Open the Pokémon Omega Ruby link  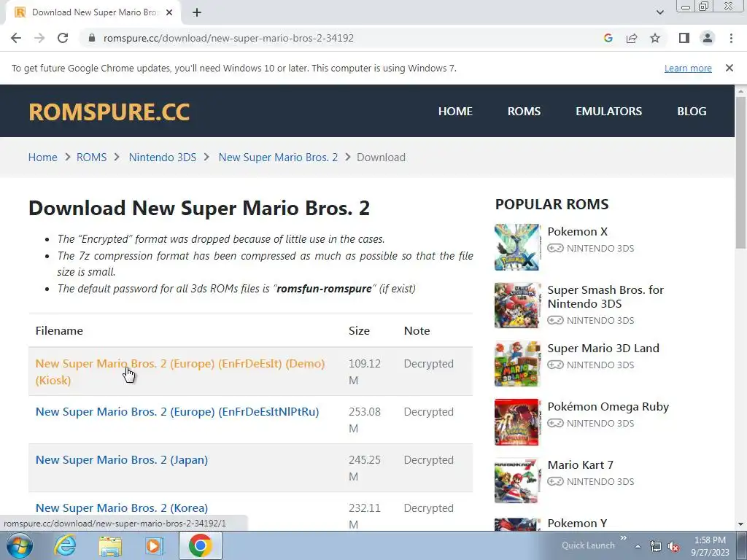[x=608, y=407]
